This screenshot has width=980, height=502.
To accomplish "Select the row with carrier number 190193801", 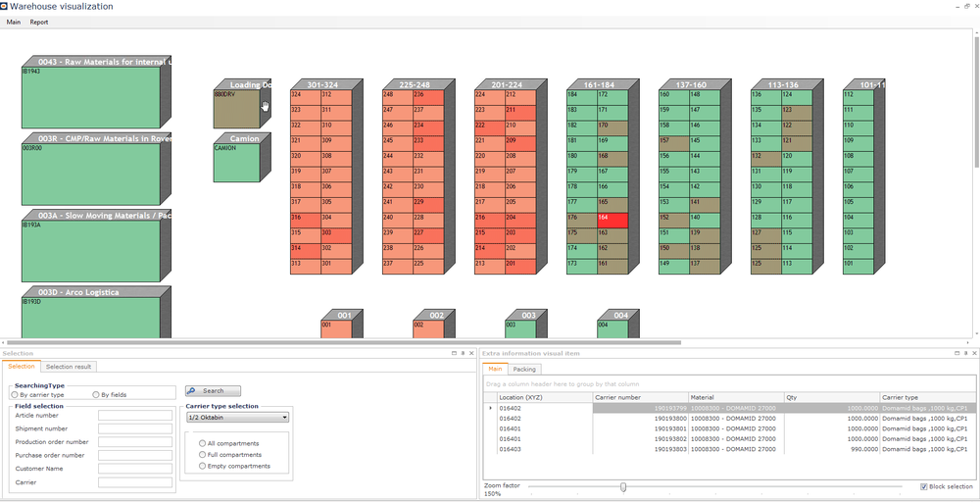I will (730, 428).
